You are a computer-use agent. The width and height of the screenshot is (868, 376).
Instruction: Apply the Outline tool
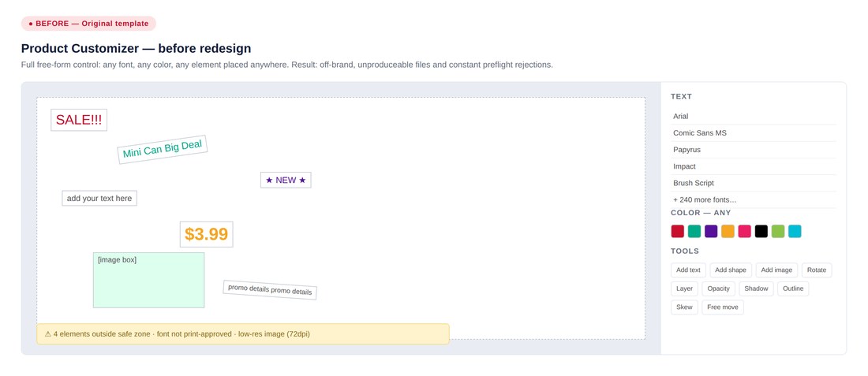pos(793,289)
